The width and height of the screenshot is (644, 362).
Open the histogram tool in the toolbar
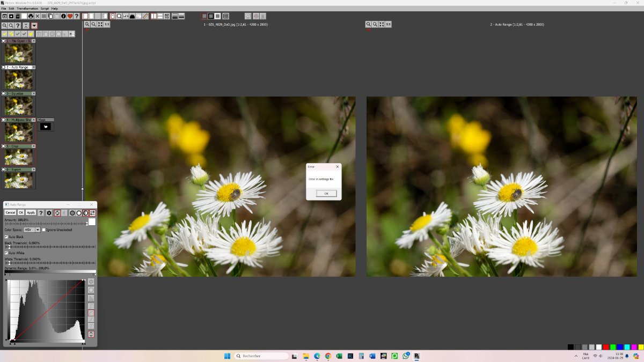coord(132,16)
